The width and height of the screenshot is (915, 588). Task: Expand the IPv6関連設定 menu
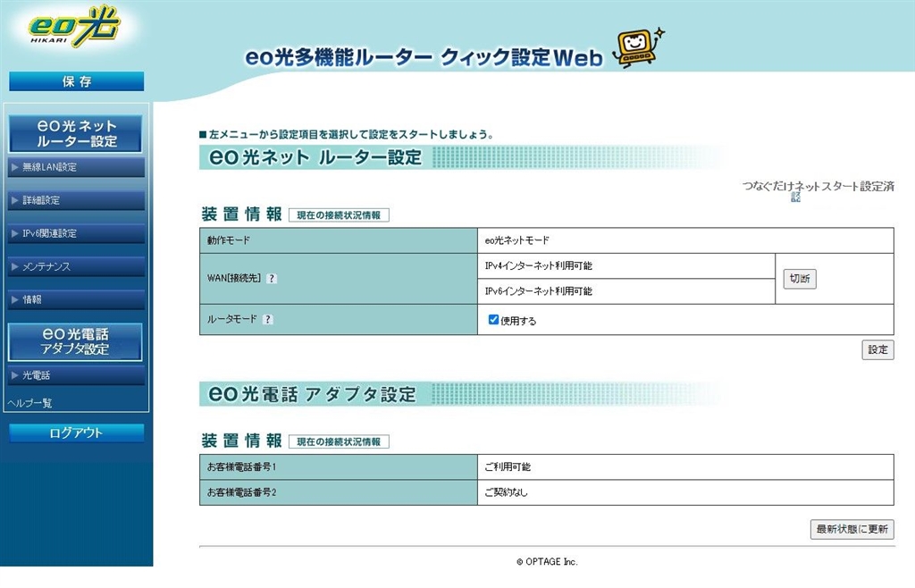coord(76,233)
